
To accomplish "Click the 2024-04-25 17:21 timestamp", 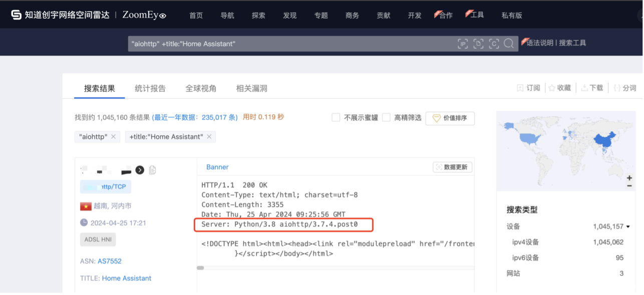I will click(118, 223).
